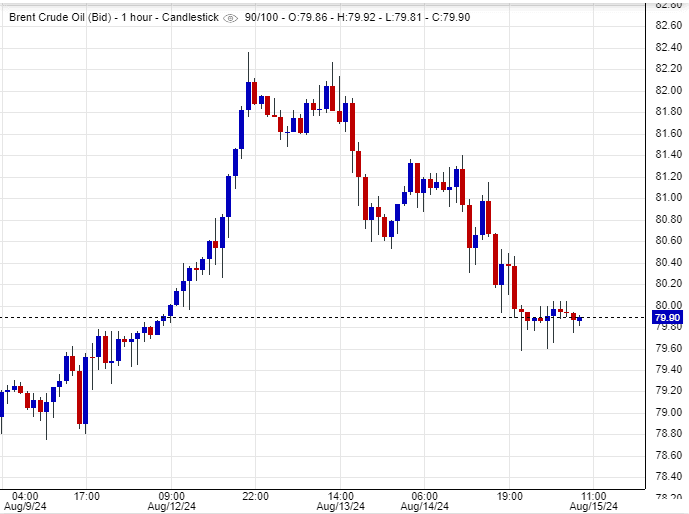The width and height of the screenshot is (689, 514).
Task: Select the Aug/12/24 date marker
Action: coord(170,505)
